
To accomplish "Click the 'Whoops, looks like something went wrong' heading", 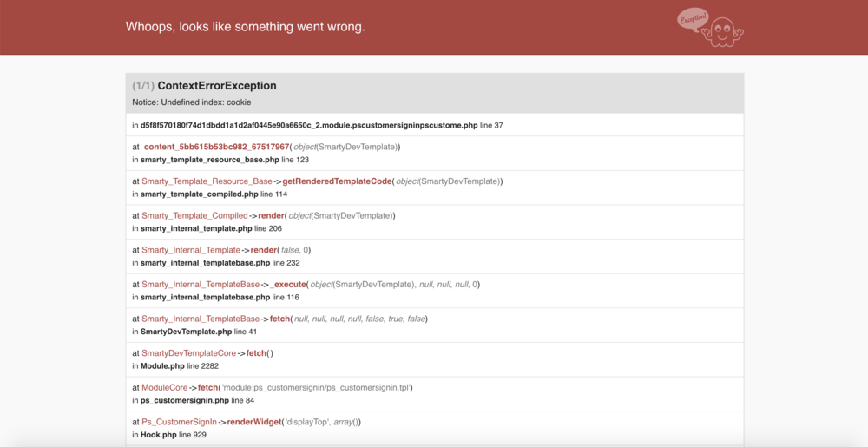I will point(245,27).
